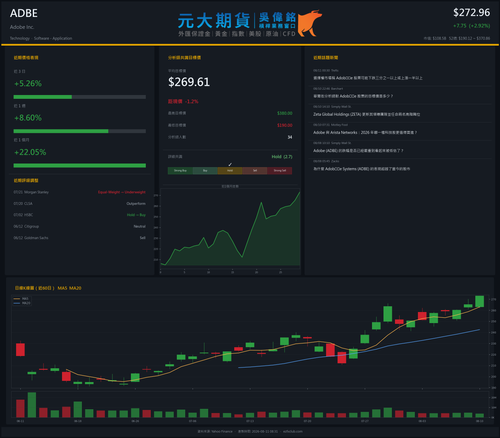Click the Equal-Weight to Underweight rating change

pyautogui.click(x=122, y=192)
